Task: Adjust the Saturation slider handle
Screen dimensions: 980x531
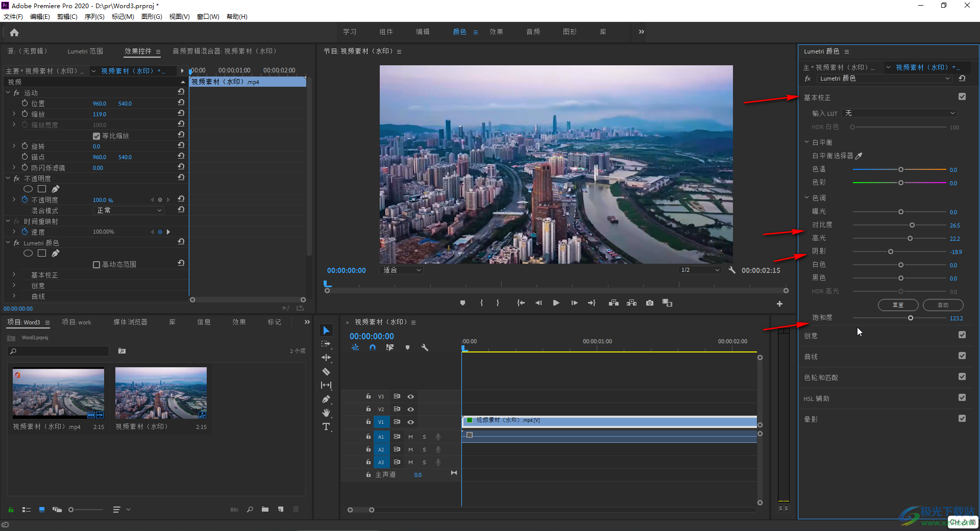Action: 911,318
